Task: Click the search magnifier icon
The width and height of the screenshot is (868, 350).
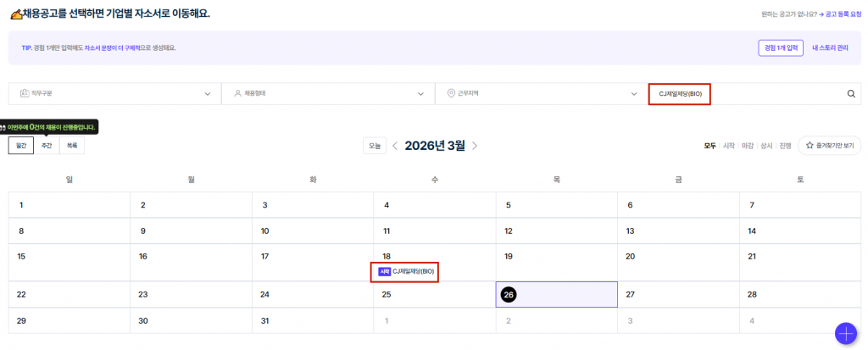Action: point(851,94)
